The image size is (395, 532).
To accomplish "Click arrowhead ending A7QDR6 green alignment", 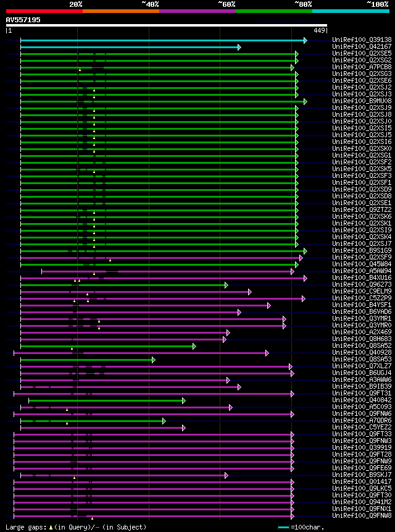I will [x=164, y=421].
